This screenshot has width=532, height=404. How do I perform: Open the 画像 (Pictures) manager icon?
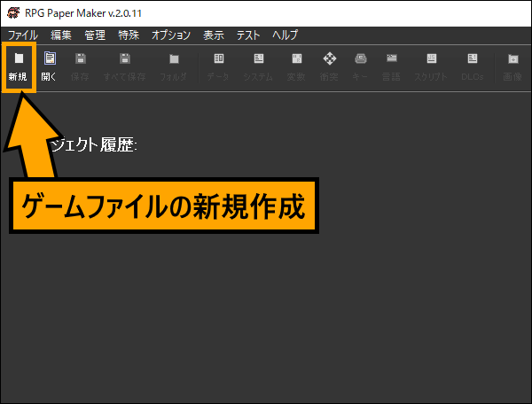click(x=512, y=66)
